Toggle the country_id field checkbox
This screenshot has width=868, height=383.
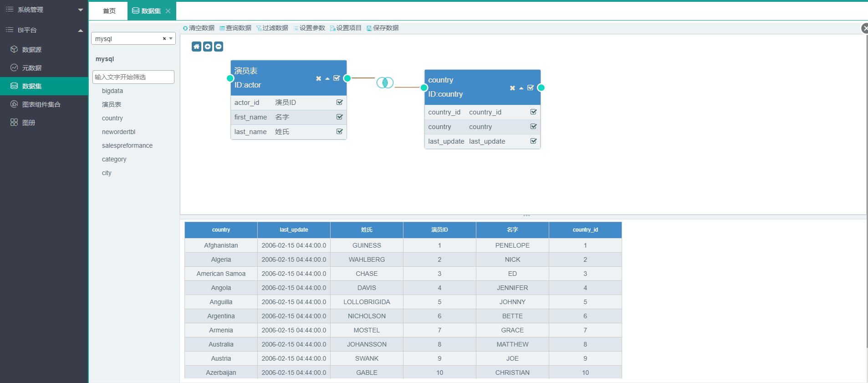point(533,112)
